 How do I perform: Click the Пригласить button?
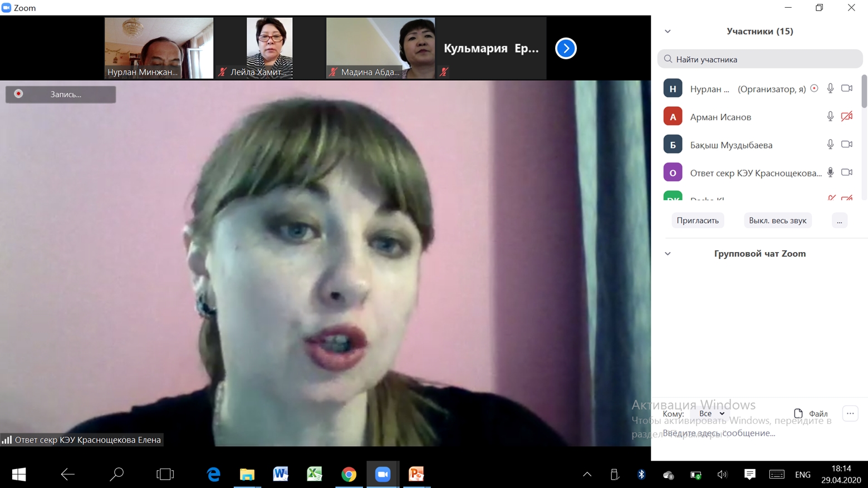(x=697, y=220)
